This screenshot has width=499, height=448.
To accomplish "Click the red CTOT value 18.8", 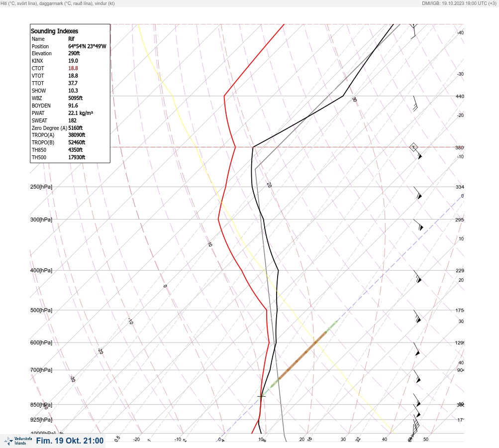I will click(x=73, y=68).
